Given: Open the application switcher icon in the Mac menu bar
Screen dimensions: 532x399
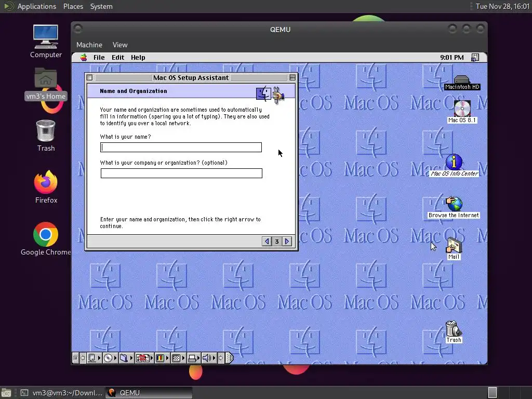Looking at the screenshot, I should (475, 57).
